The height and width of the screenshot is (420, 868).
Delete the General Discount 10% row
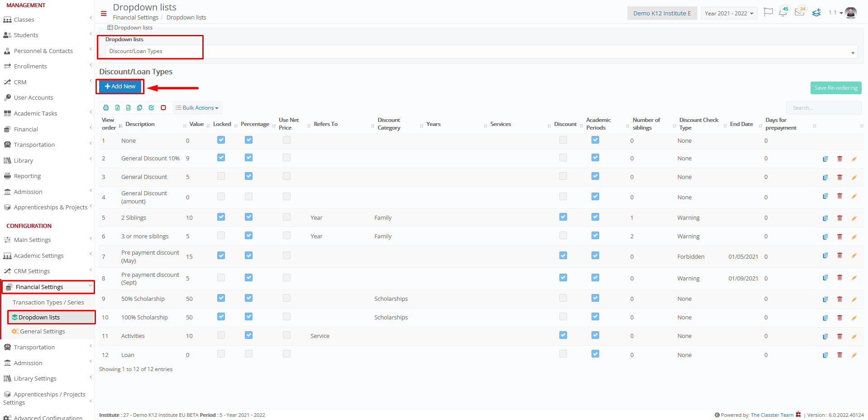839,159
